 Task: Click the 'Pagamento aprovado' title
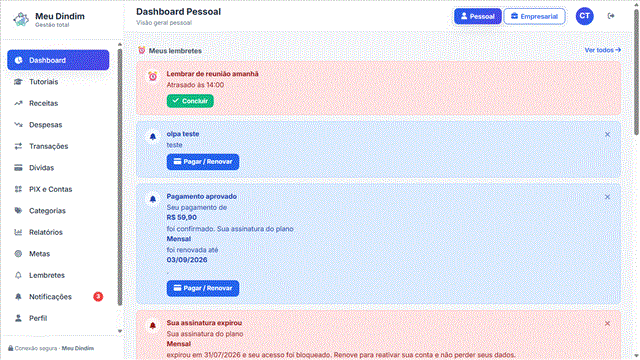202,196
